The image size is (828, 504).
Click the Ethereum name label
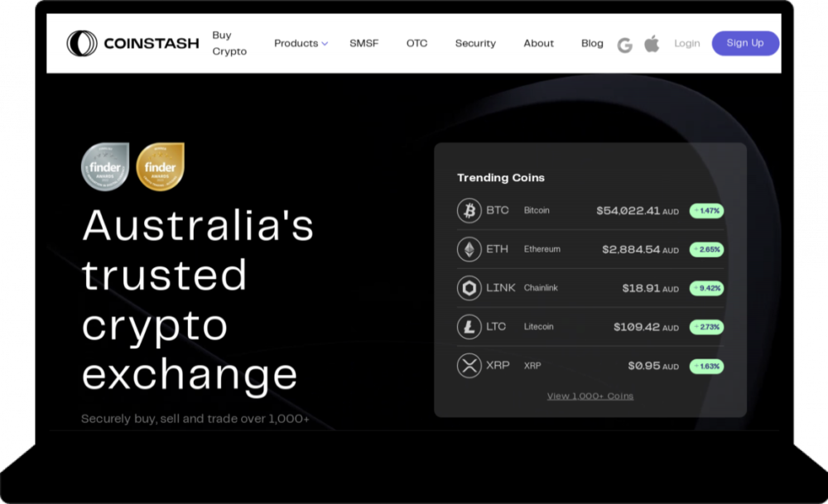[542, 249]
